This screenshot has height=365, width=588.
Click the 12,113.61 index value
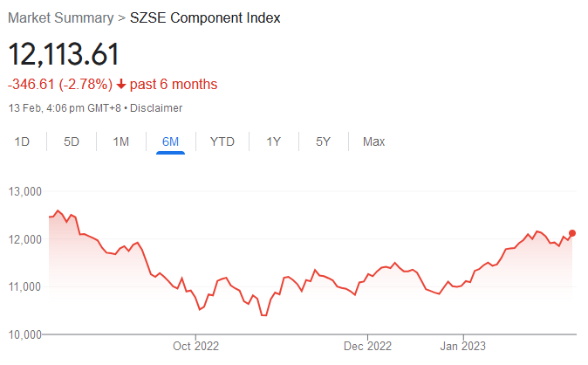64,54
